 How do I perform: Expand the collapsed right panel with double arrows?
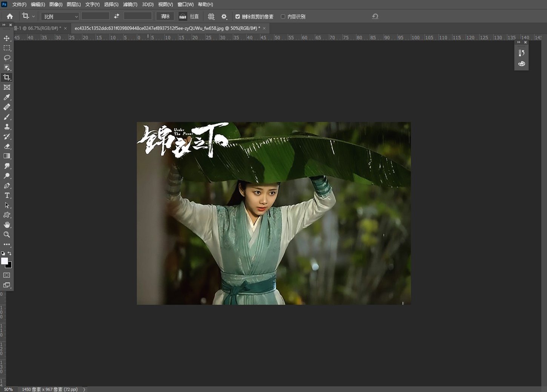tap(518, 42)
